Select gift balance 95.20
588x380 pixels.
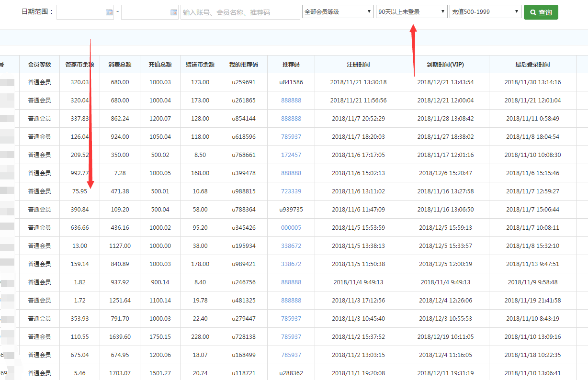(x=200, y=228)
